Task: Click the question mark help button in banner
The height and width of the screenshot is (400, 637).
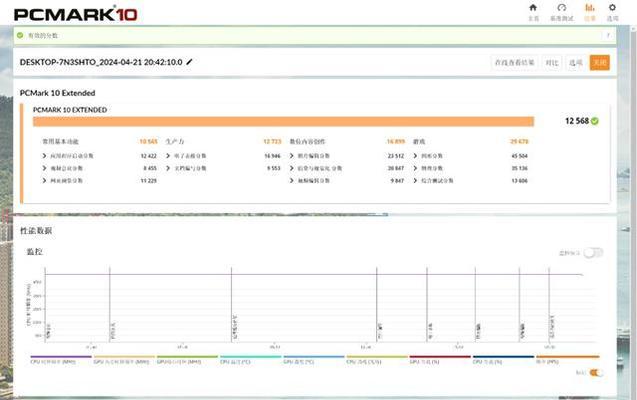Action: click(608, 36)
